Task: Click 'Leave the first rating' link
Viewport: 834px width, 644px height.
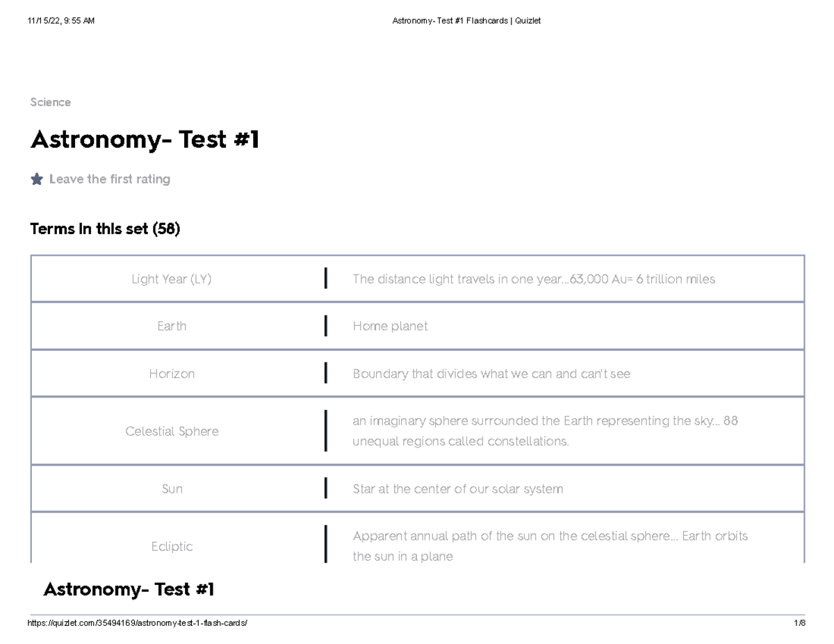Action: pyautogui.click(x=109, y=179)
